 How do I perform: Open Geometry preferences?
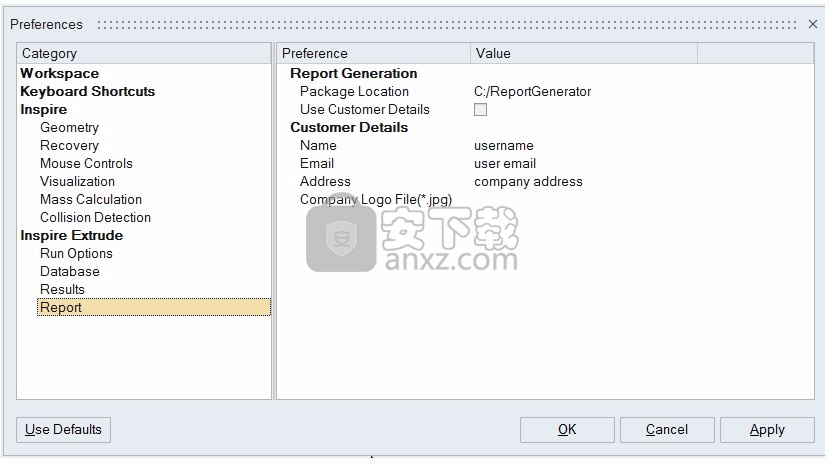[x=69, y=127]
